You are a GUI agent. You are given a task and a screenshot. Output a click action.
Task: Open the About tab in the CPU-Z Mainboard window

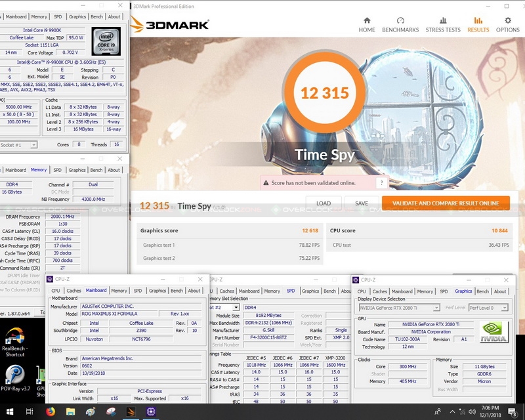194,290
